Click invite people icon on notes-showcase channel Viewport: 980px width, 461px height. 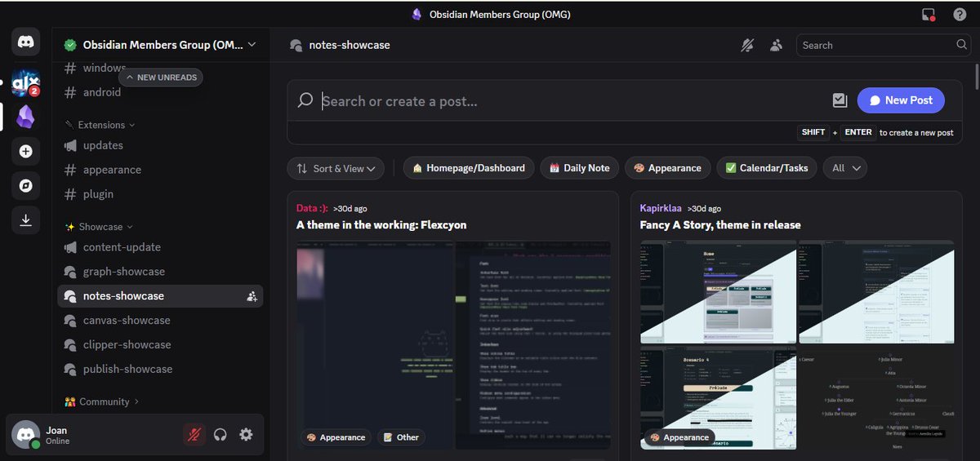coord(252,296)
